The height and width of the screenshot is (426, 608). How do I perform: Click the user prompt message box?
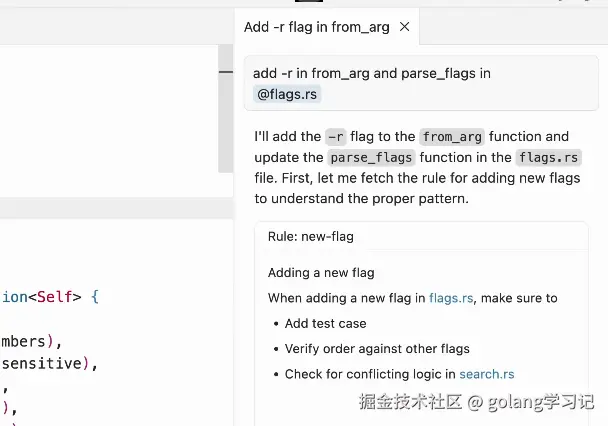420,83
